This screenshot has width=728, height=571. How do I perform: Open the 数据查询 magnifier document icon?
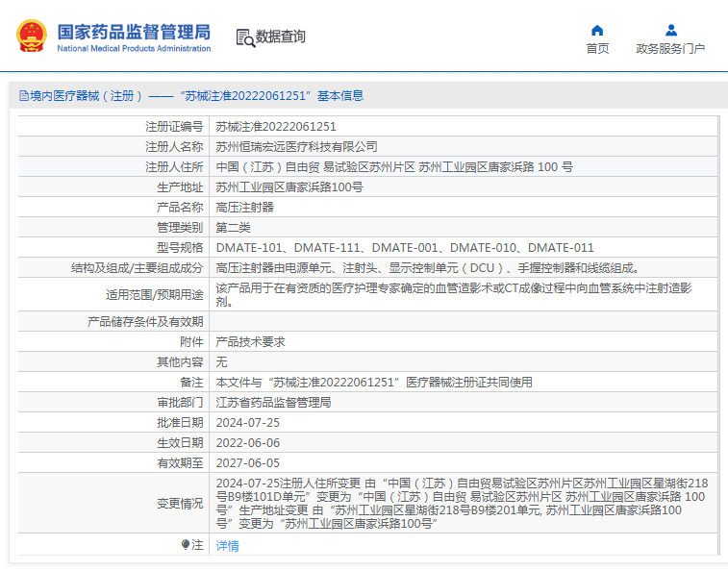tap(245, 37)
